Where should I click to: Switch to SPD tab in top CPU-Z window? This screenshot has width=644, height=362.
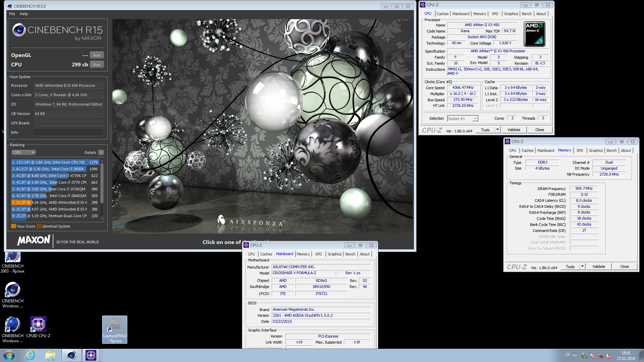[x=495, y=14]
